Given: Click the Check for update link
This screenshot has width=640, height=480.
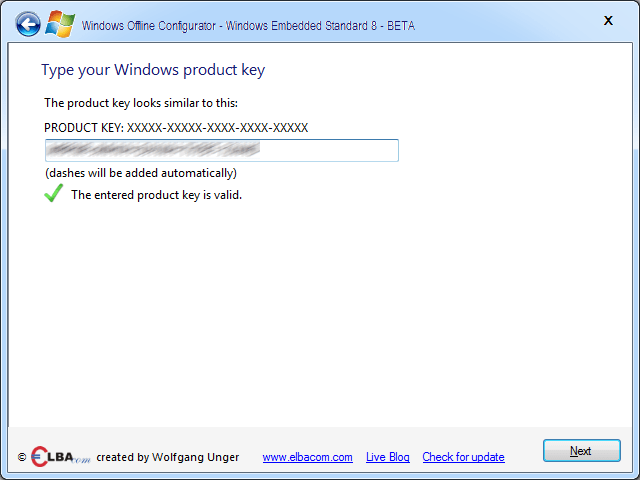Looking at the screenshot, I should (x=463, y=457).
